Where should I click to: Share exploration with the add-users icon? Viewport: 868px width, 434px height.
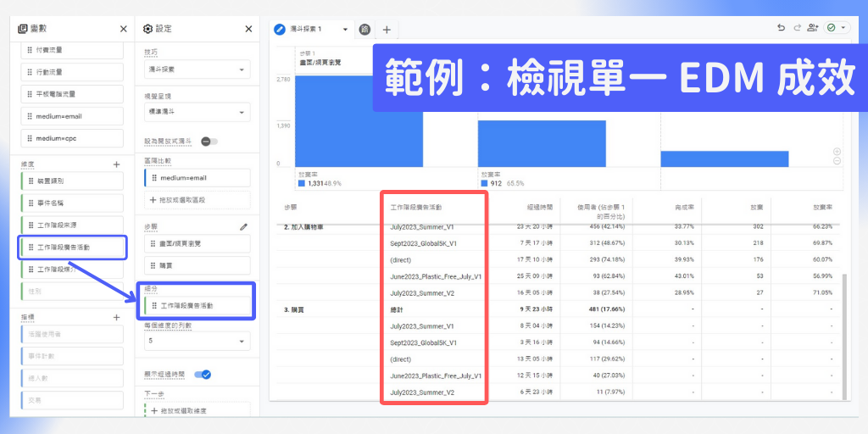click(x=813, y=28)
